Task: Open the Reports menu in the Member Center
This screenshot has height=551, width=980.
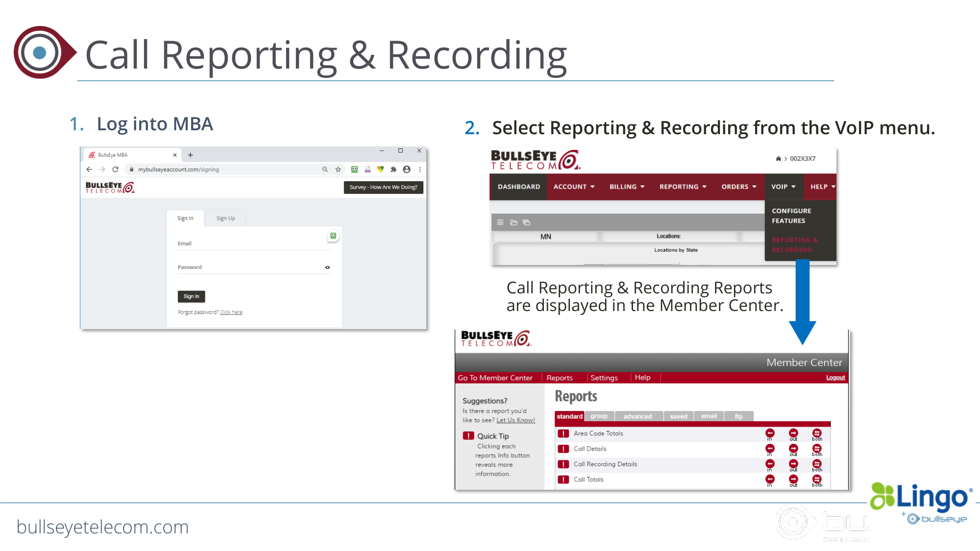Action: tap(560, 378)
